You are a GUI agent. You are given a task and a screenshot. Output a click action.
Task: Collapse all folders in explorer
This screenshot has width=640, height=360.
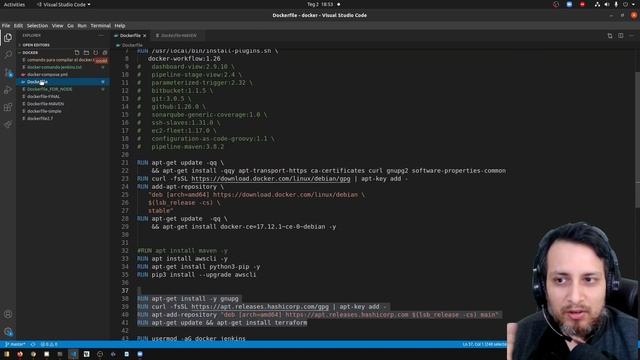pyautogui.click(x=105, y=53)
